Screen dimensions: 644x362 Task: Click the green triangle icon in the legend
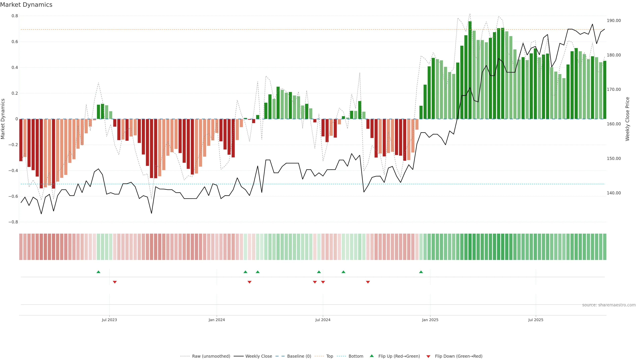[372, 356]
